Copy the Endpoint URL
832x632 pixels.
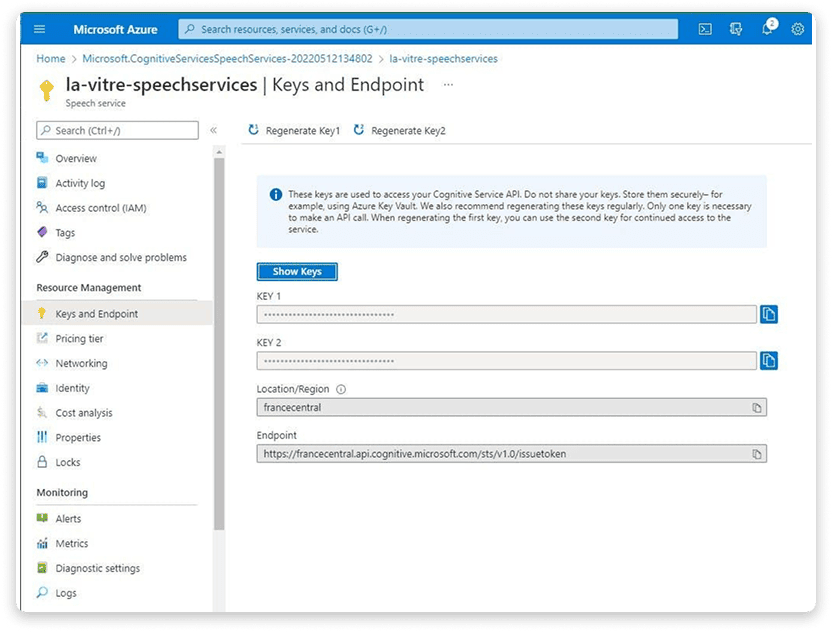[x=757, y=454]
